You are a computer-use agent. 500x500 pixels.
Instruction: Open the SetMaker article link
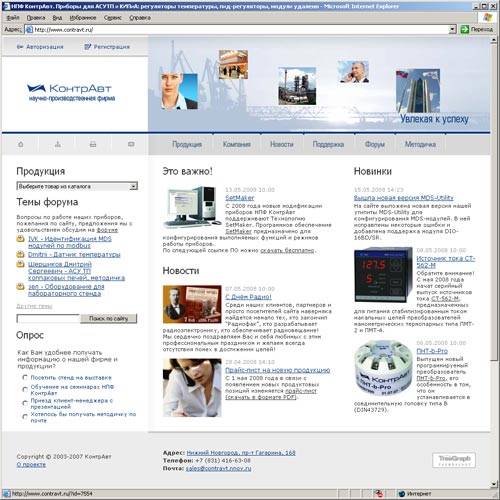click(x=239, y=198)
